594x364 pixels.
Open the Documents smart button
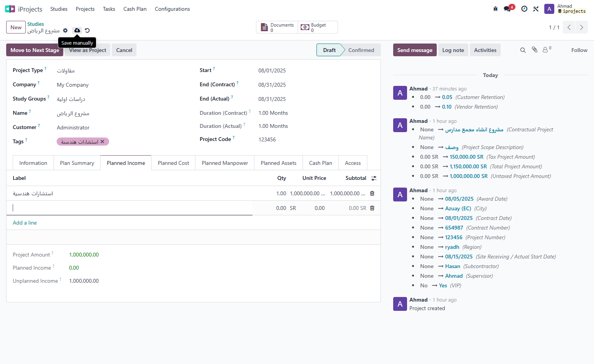pyautogui.click(x=277, y=27)
